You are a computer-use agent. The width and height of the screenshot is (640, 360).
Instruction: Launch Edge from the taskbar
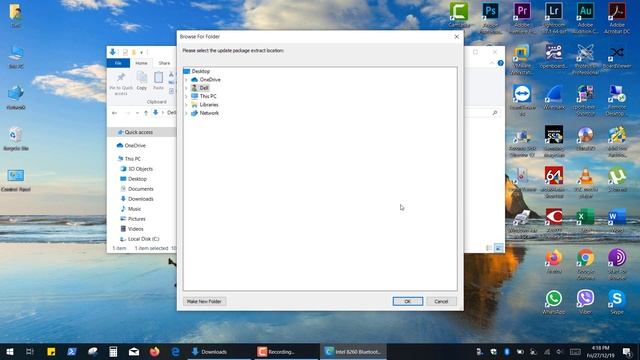click(176, 351)
